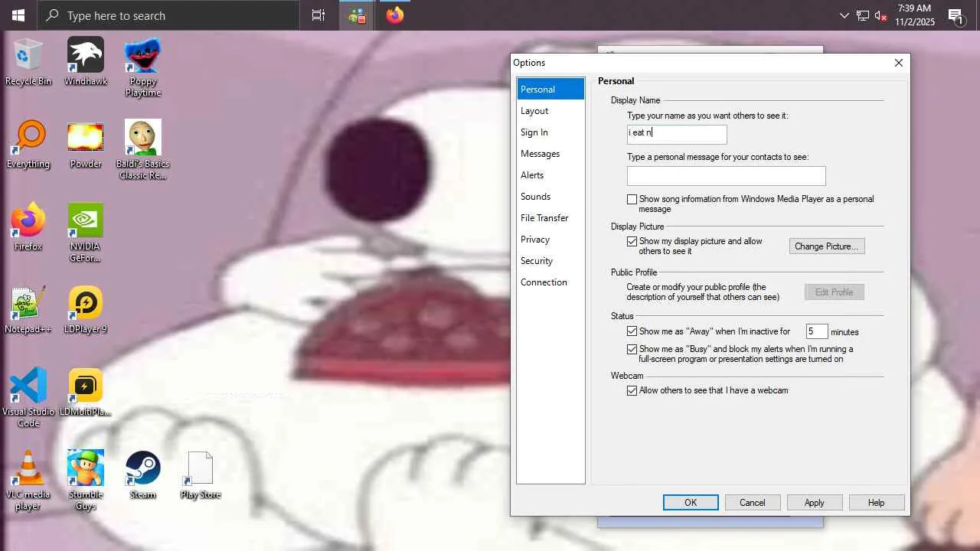Select the Stumble Guys desktop shortcut

tap(86, 480)
